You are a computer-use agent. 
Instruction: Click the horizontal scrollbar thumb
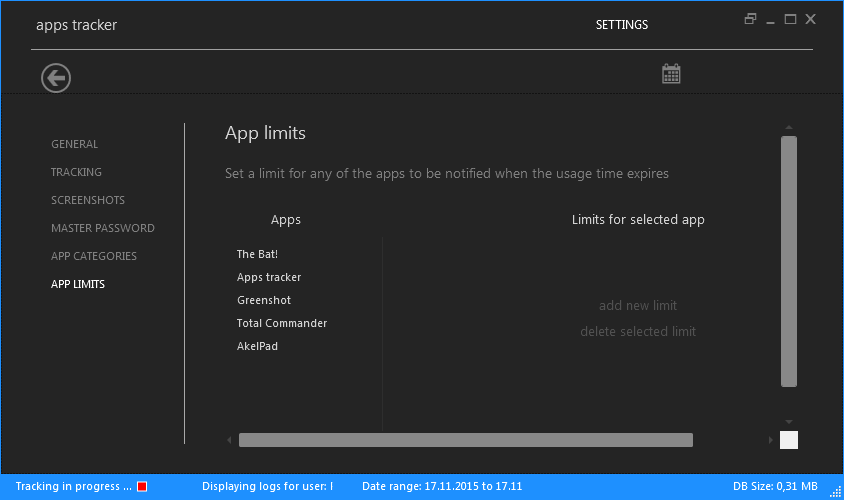coord(465,440)
